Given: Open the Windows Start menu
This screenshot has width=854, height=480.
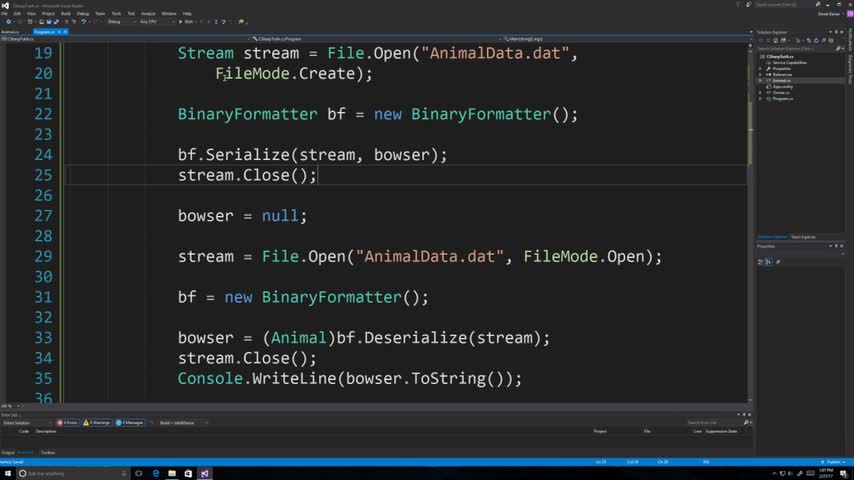Looking at the screenshot, I should [8, 473].
